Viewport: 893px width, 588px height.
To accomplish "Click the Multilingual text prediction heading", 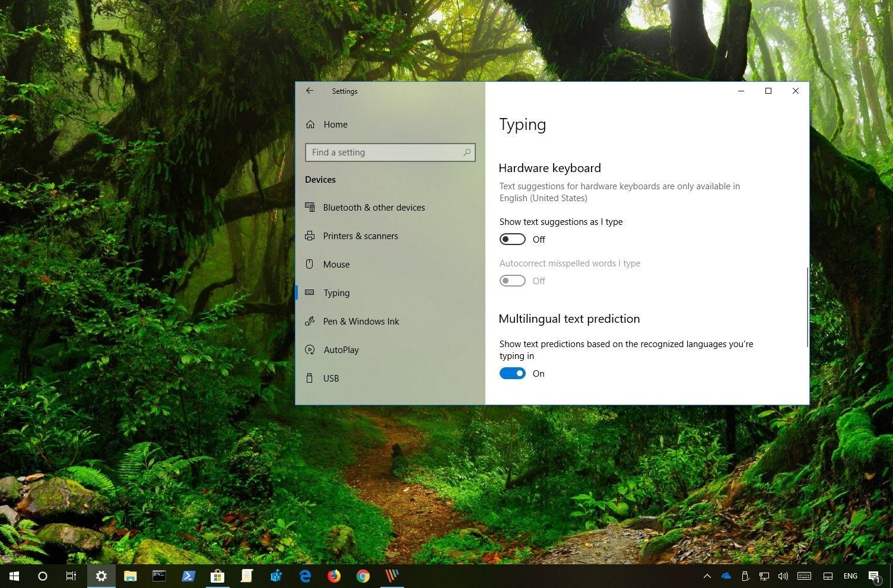I will pos(570,319).
